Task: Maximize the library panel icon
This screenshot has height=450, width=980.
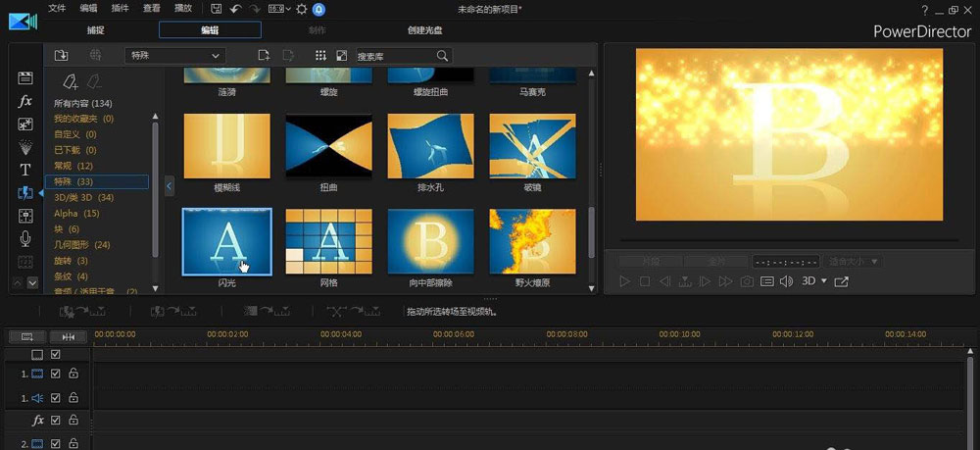Action: click(341, 55)
